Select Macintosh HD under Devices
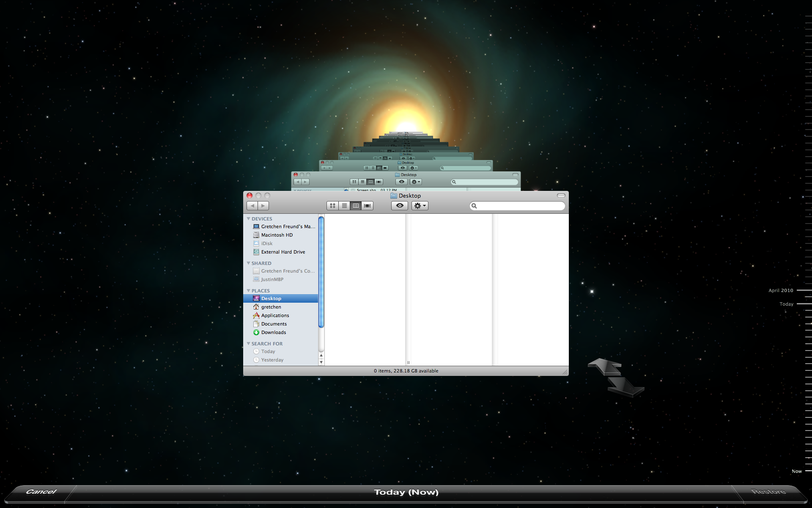The width and height of the screenshot is (812, 508). (x=276, y=235)
